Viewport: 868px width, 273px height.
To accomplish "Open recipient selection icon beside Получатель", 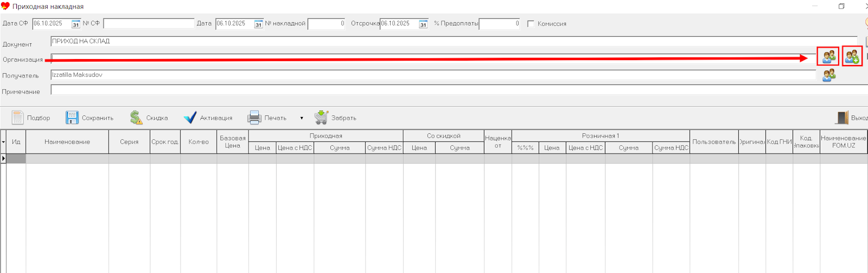I will (828, 75).
